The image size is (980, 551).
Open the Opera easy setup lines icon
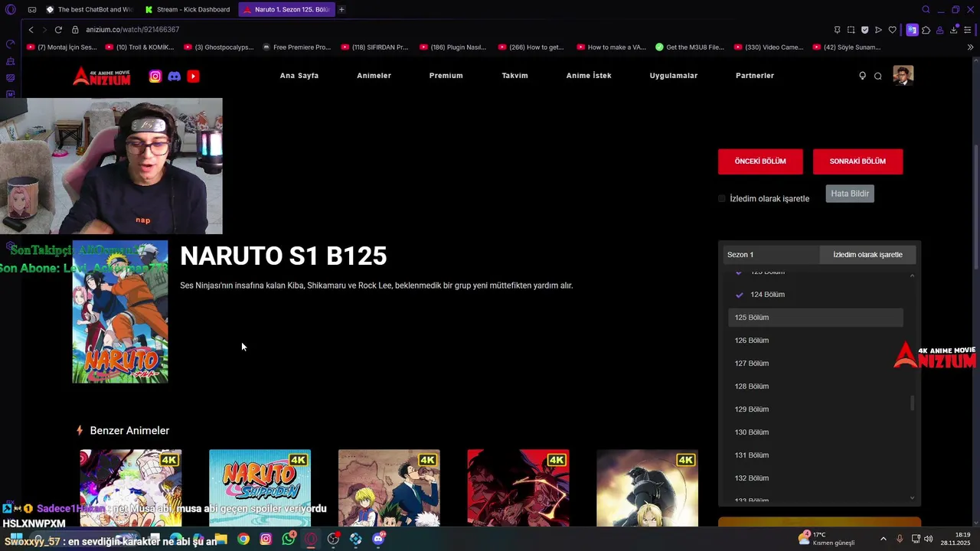tap(968, 30)
